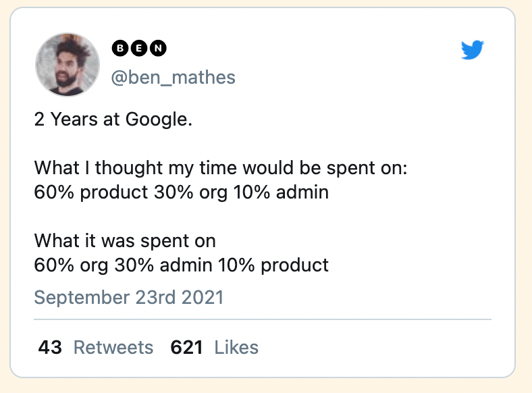Click the divider line above the stats
The height and width of the screenshot is (393, 532).
(263, 318)
